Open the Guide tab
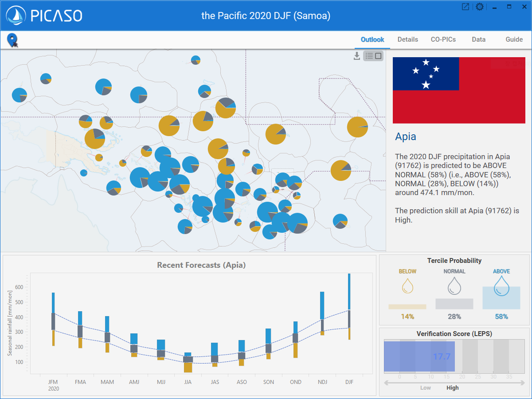 514,39
